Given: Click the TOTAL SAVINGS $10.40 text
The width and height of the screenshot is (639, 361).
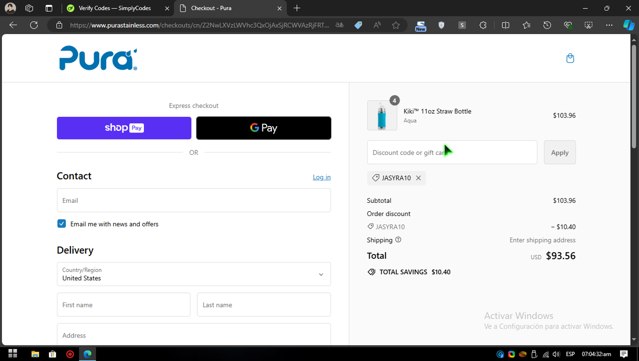Looking at the screenshot, I should pos(415,272).
